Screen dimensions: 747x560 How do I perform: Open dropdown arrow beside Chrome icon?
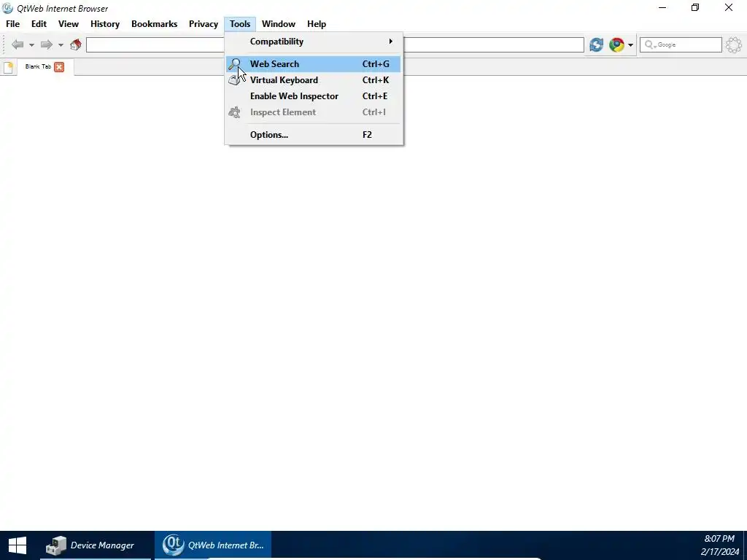pyautogui.click(x=630, y=45)
